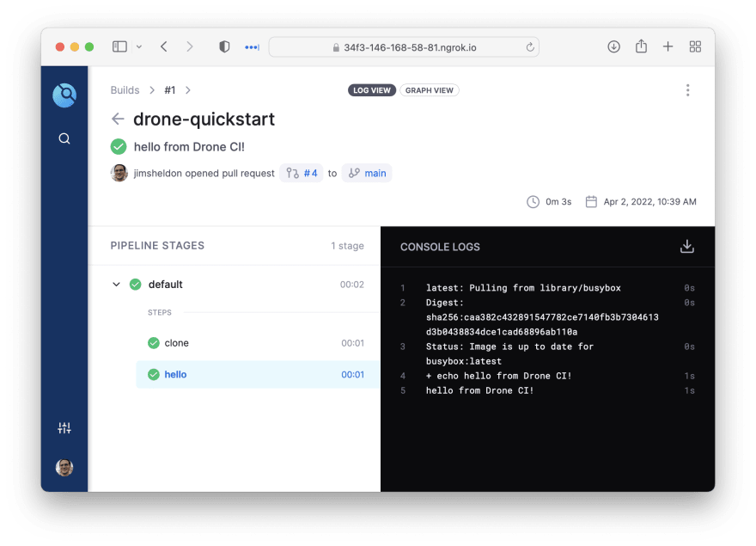
Task: Open the main branch link
Action: tap(367, 174)
